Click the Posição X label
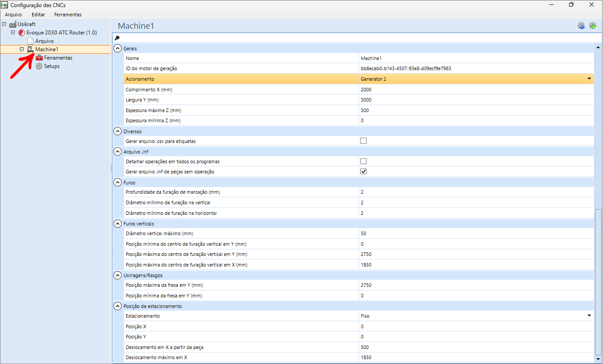The height and width of the screenshot is (364, 603). click(136, 326)
